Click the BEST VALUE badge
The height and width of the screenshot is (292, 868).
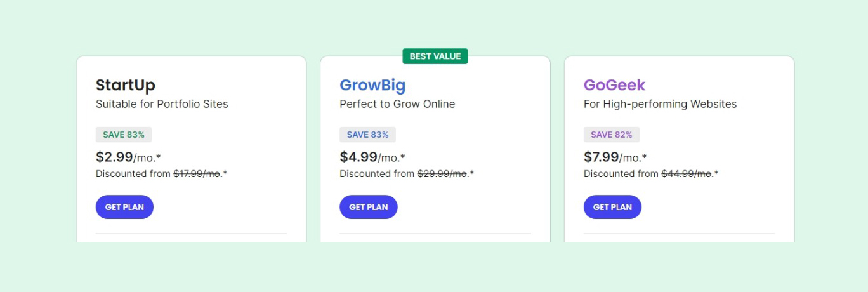click(435, 56)
